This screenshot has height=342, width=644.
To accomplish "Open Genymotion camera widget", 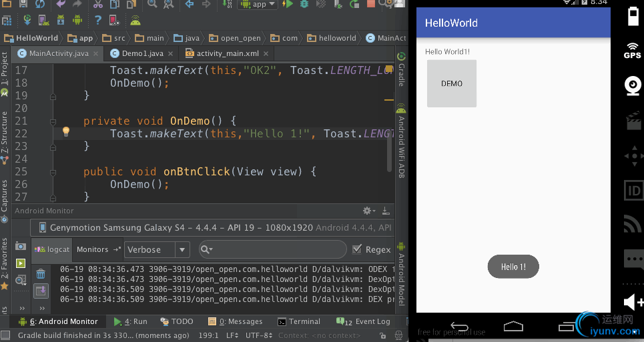I will tap(633, 86).
